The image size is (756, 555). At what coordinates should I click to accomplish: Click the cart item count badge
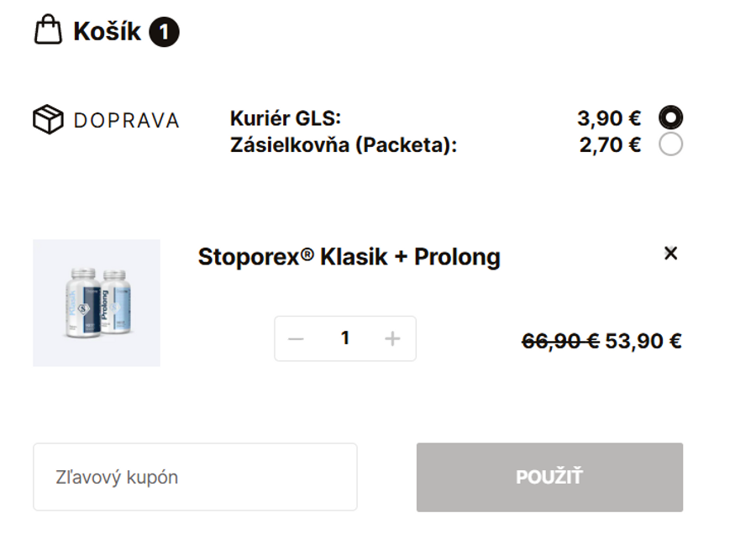165,30
